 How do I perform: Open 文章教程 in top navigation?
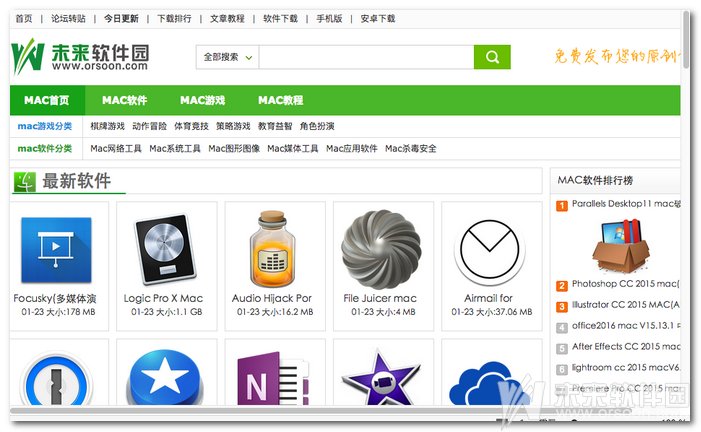[228, 19]
